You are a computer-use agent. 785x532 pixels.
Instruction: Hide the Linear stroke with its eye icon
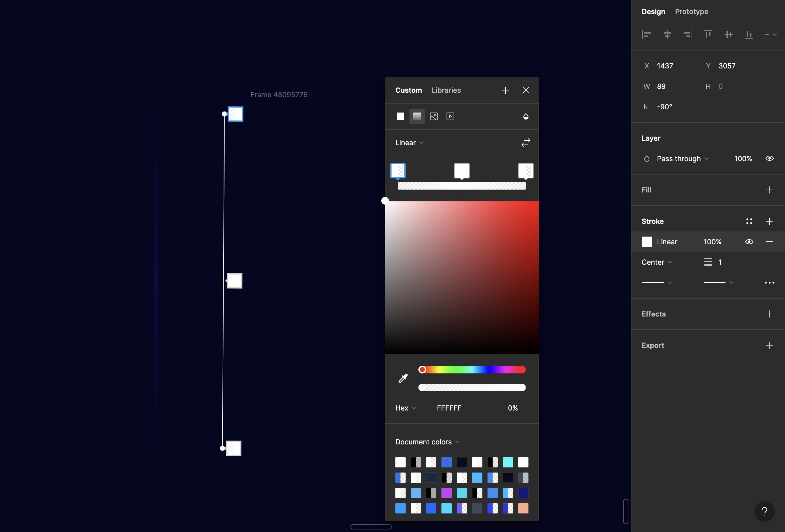749,242
